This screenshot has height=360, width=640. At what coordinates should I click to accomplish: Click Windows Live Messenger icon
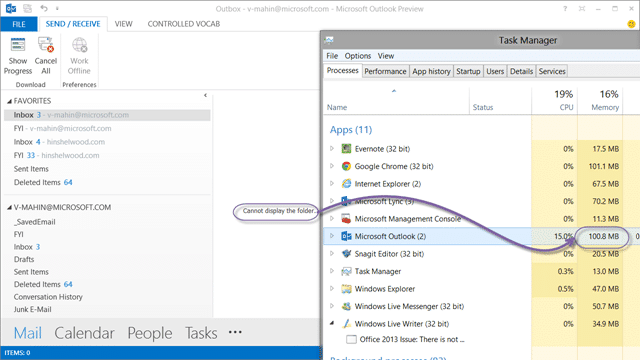346,306
